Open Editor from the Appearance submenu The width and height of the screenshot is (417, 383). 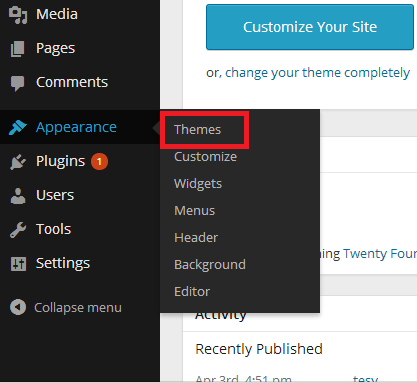click(x=192, y=292)
